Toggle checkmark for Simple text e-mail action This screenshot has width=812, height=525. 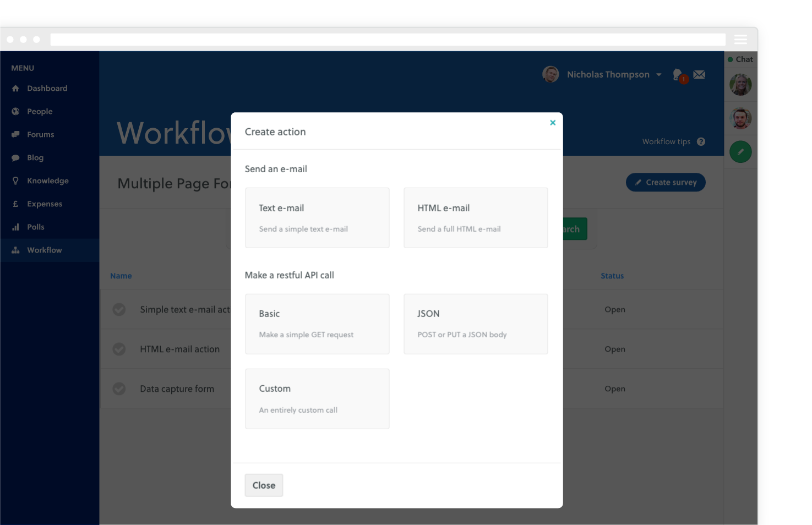pos(119,309)
